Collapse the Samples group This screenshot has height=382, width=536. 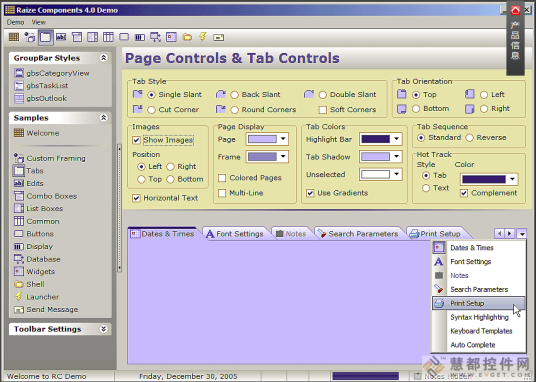(x=103, y=118)
